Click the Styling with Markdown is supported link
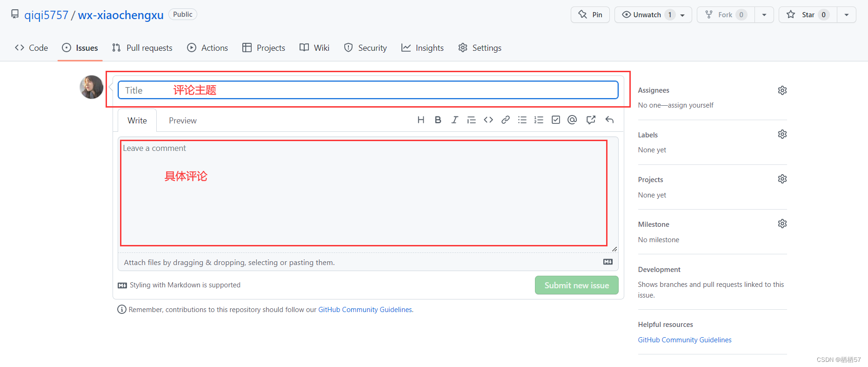868x367 pixels. click(x=179, y=285)
